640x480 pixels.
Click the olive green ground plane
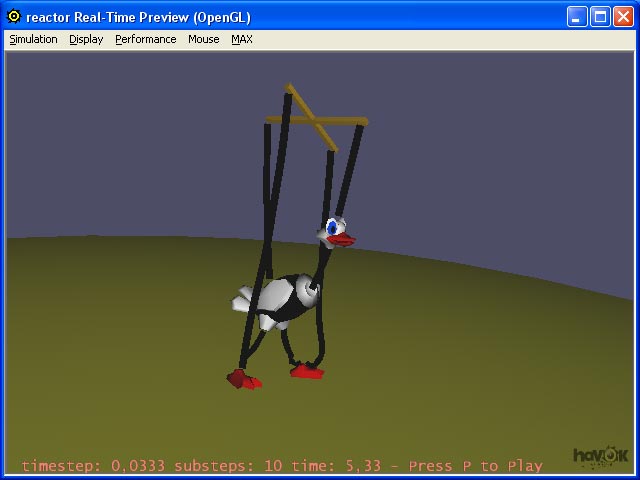pos(480,350)
